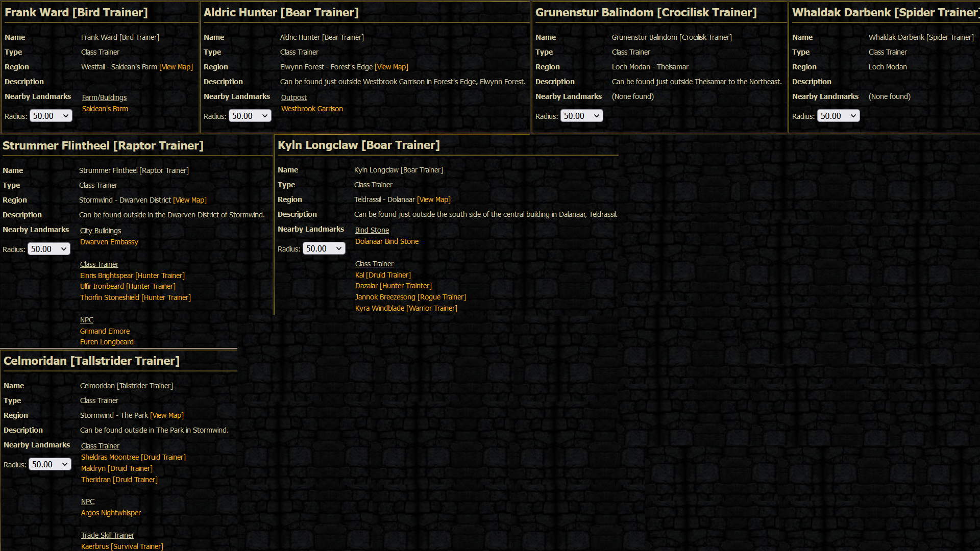The height and width of the screenshot is (551, 980).
Task: Open the Radius dropdown for Aldric Hunter
Action: click(250, 115)
